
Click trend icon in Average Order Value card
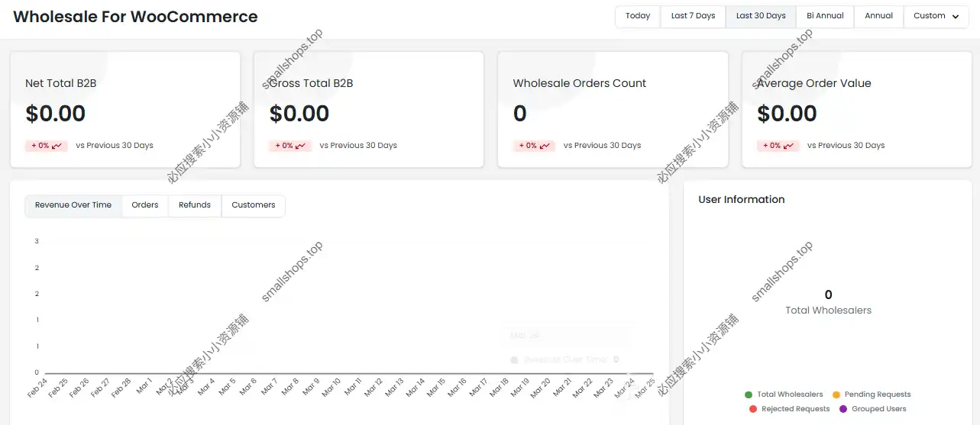click(x=789, y=146)
